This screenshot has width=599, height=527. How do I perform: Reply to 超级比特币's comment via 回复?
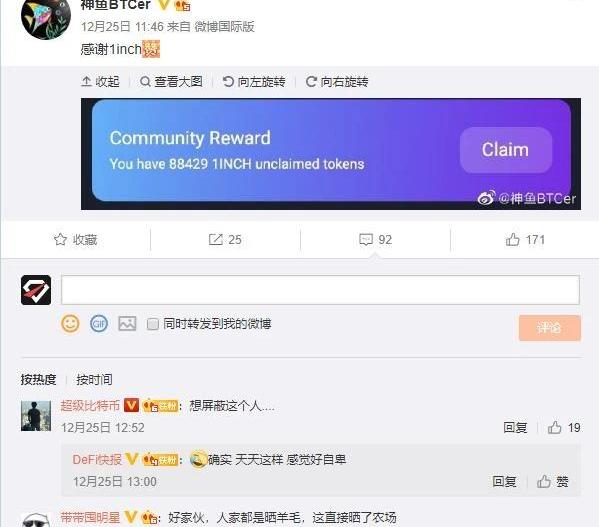(515, 427)
